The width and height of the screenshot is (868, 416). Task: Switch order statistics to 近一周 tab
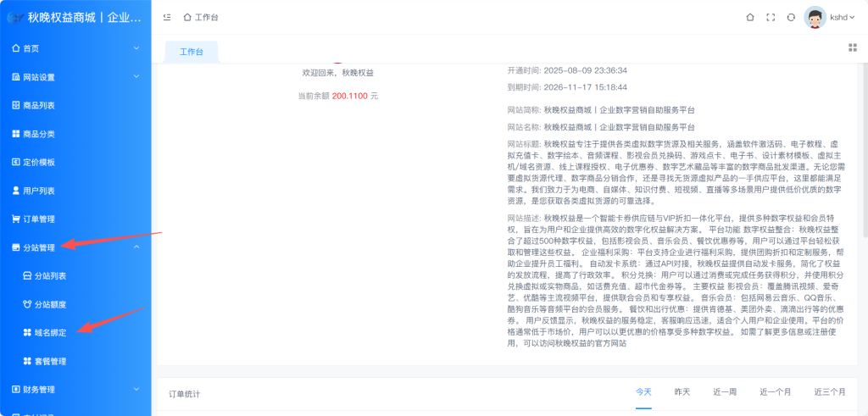[x=725, y=391]
